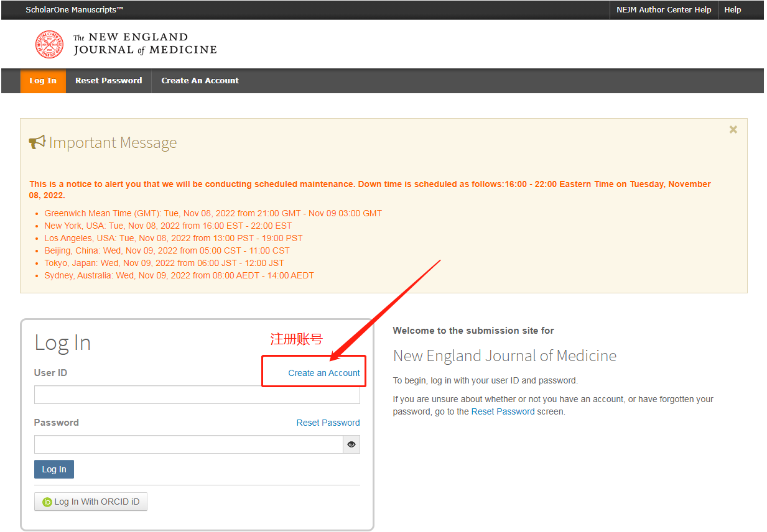
Task: Click the New York, USA schedule line
Action: pos(168,226)
